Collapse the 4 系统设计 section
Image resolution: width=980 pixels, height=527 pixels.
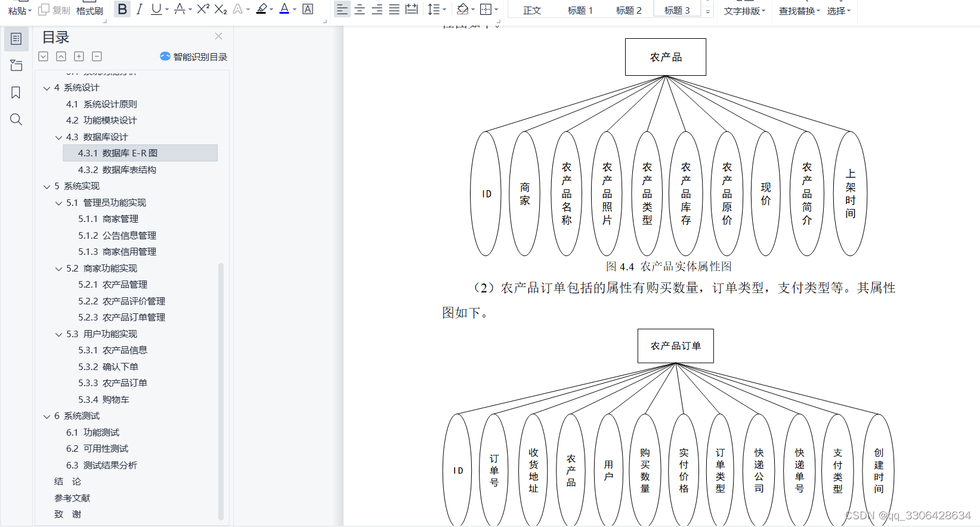(x=47, y=88)
